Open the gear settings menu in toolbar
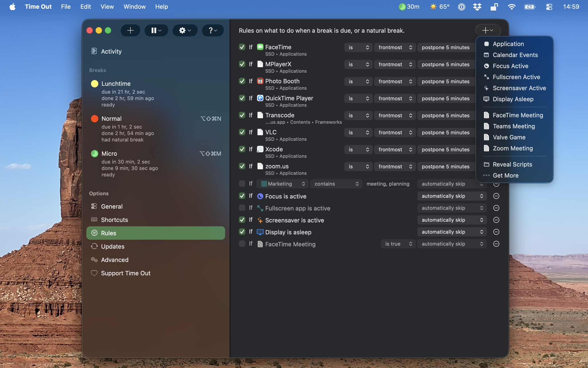 coord(185,30)
